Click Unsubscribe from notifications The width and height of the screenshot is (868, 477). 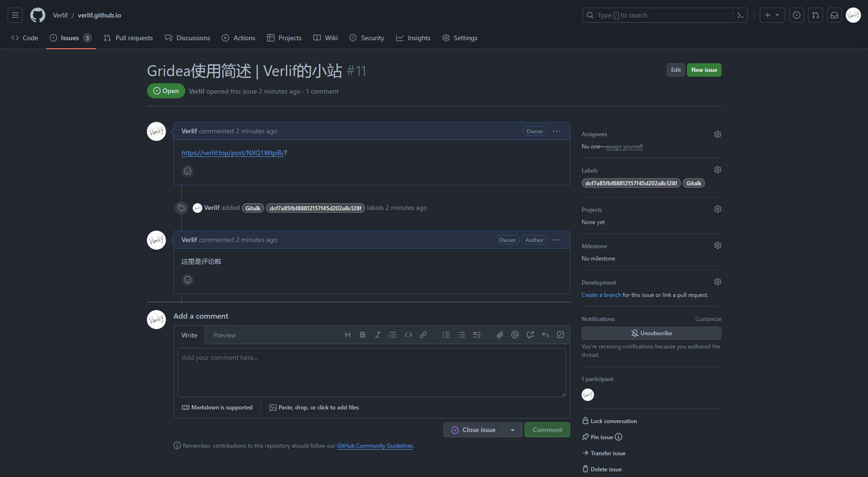coord(651,333)
